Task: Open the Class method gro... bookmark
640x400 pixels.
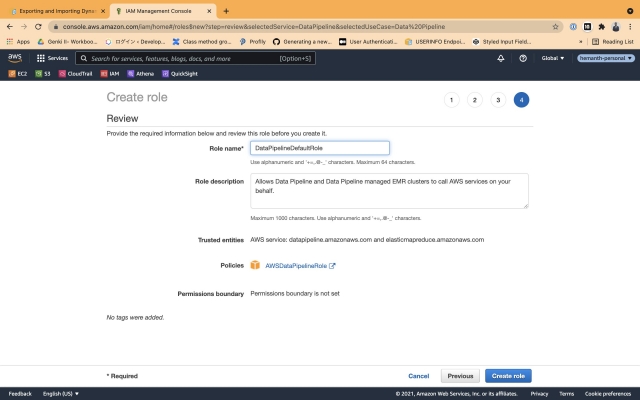Action: [x=202, y=42]
